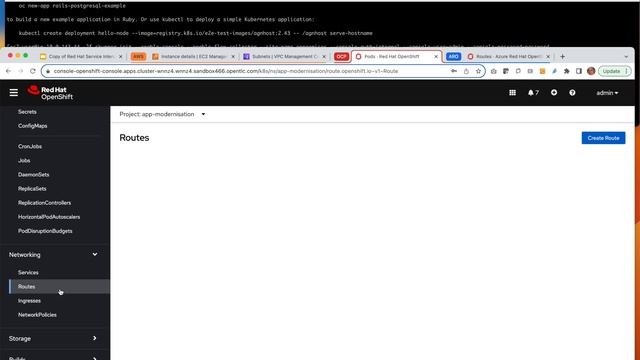Reload the current page

[33, 71]
